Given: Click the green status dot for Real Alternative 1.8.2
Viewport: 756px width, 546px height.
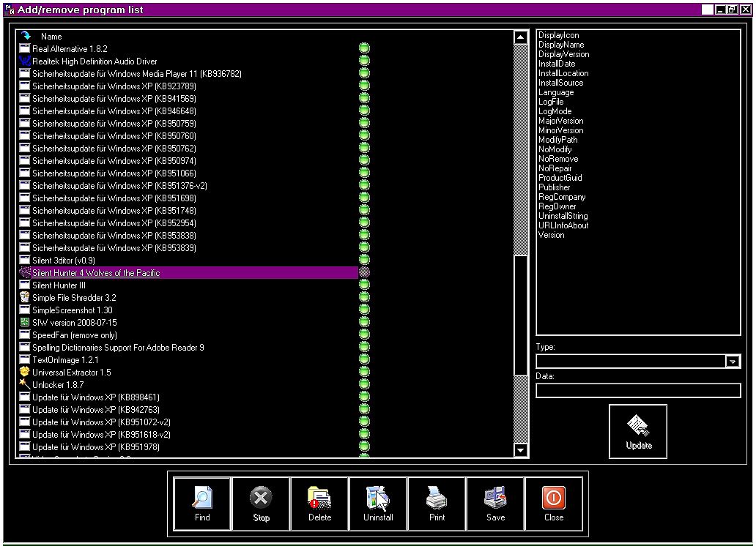Looking at the screenshot, I should tap(365, 48).
